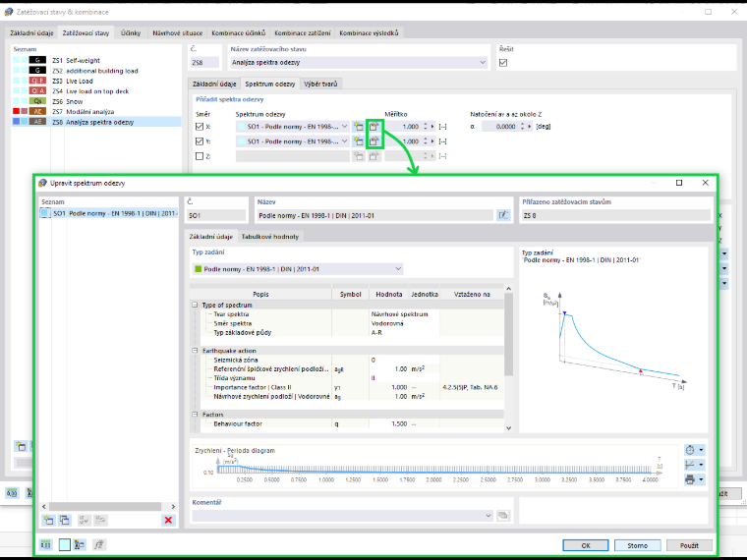Open Kombinace zatížení tab
This screenshot has width=747, height=560.
[303, 32]
